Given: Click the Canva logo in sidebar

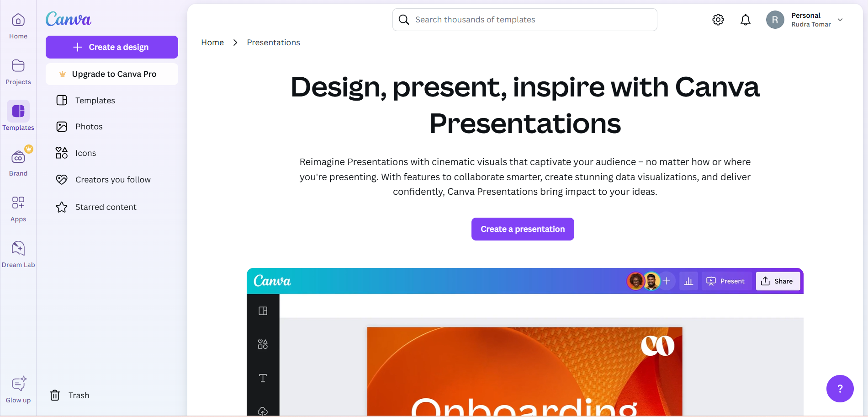Looking at the screenshot, I should click(x=69, y=19).
